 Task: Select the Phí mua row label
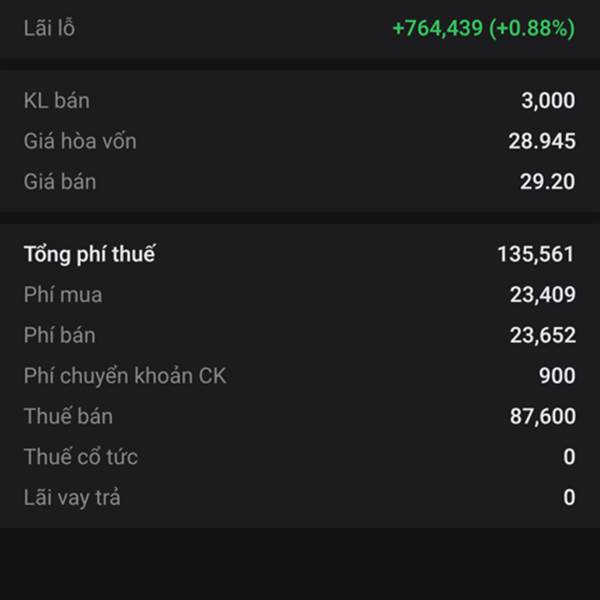[x=63, y=295]
